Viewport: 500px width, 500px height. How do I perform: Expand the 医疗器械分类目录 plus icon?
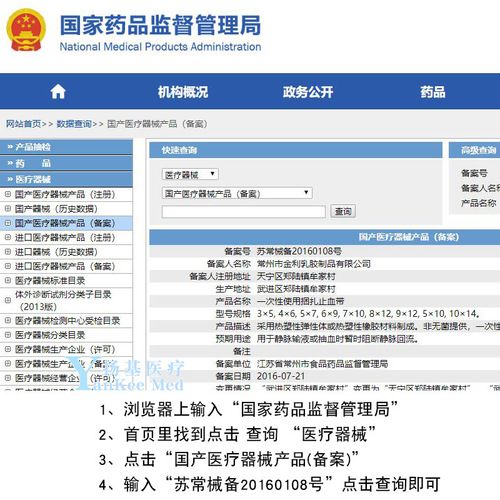click(8, 335)
